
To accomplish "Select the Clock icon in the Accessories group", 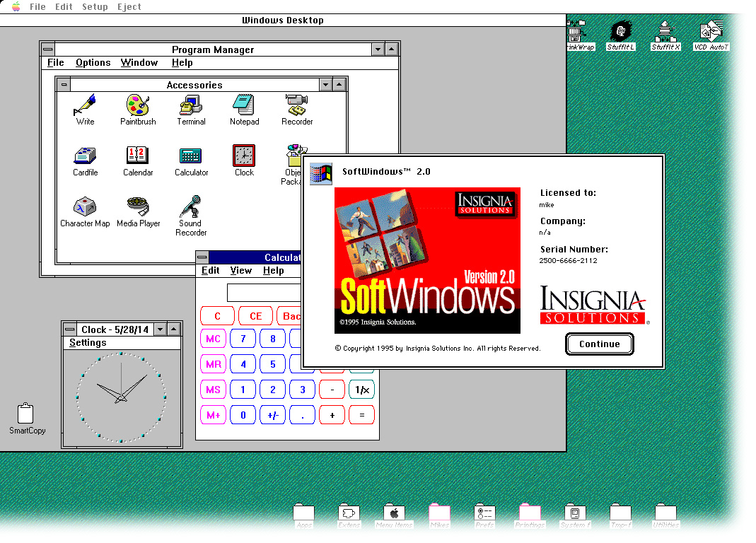I will pyautogui.click(x=244, y=156).
